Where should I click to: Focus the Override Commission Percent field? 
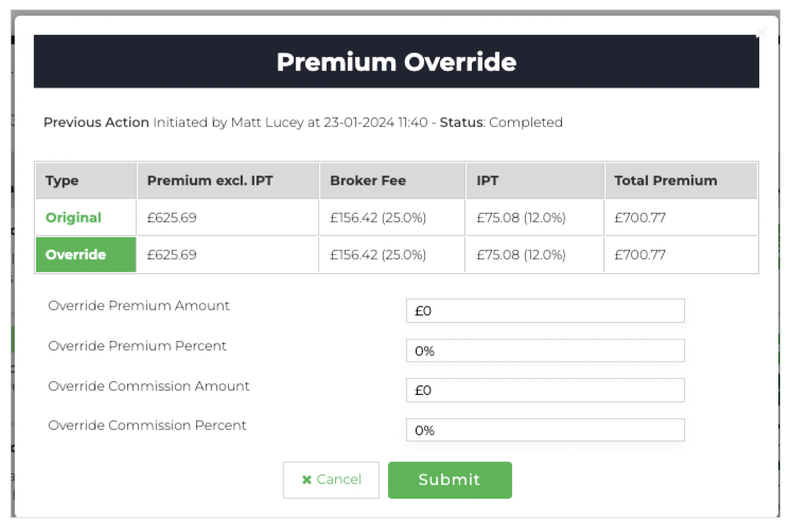tap(545, 430)
